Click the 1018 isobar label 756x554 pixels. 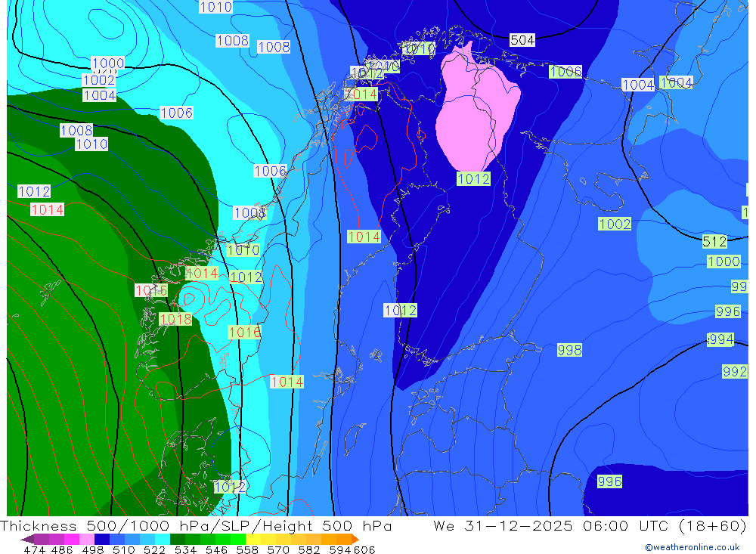coord(175,319)
